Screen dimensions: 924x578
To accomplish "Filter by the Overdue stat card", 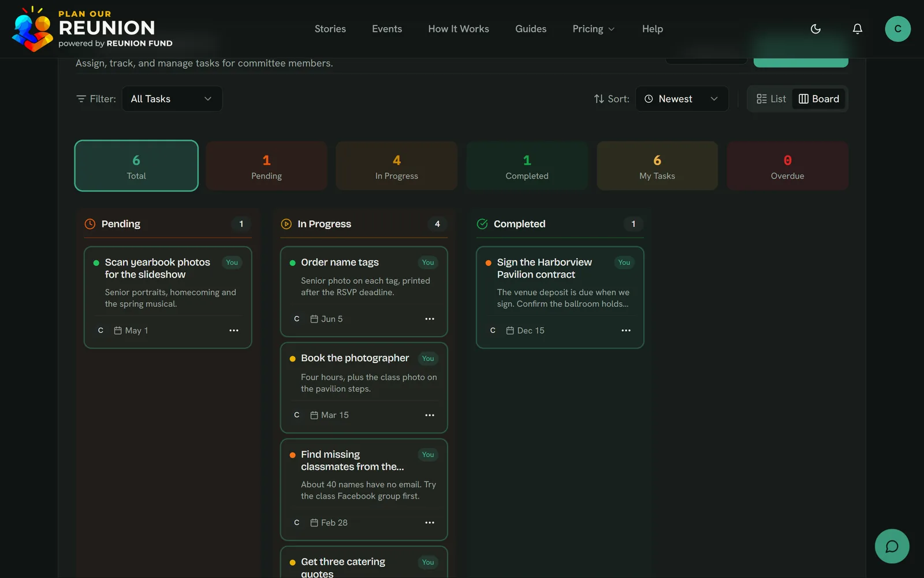I will pyautogui.click(x=788, y=166).
